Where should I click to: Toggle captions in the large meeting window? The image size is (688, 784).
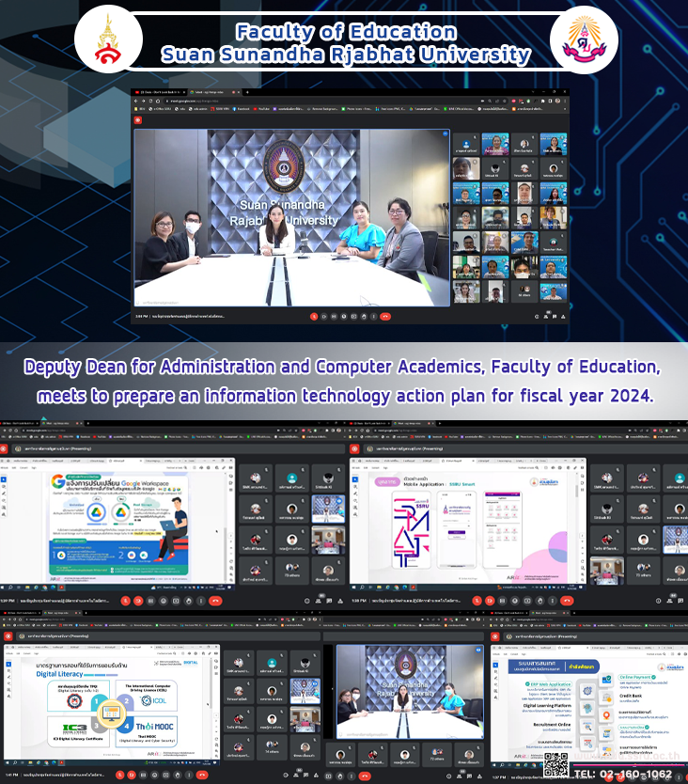pos(336,317)
